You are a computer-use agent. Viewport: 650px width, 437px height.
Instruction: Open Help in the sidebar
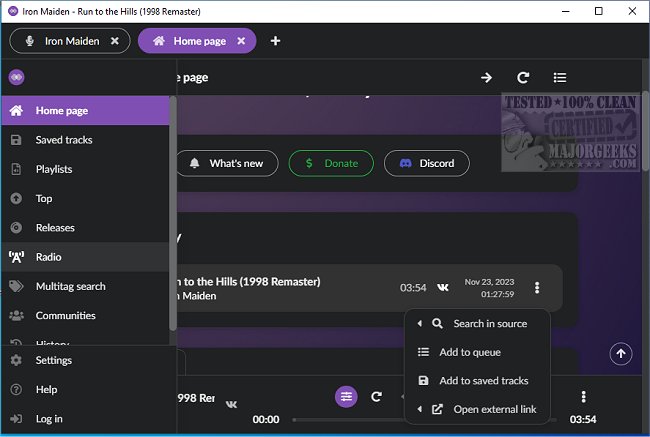click(89, 390)
